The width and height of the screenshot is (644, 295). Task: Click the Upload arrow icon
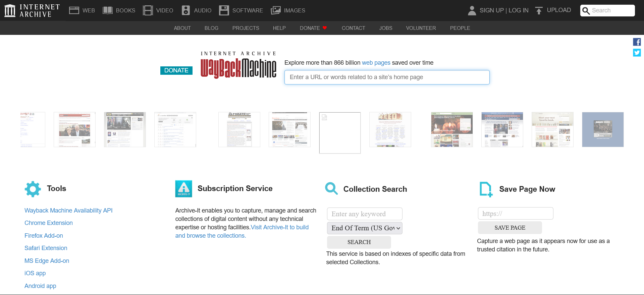coord(539,10)
